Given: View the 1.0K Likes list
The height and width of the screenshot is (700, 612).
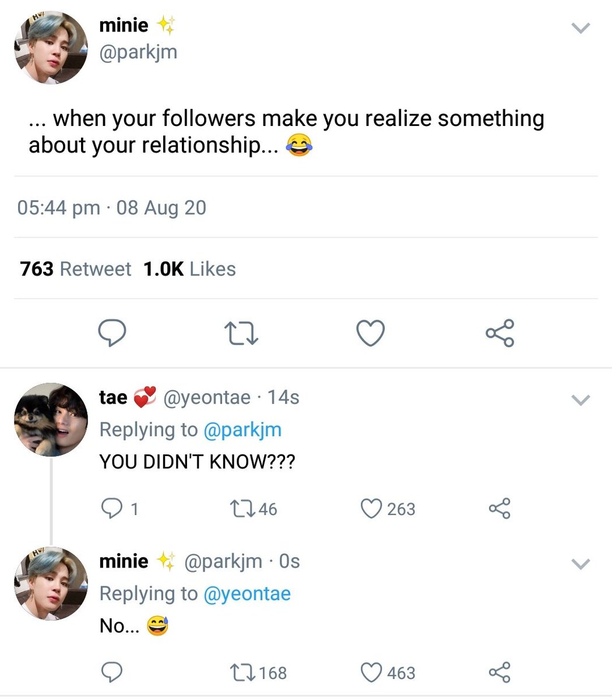Looking at the screenshot, I should pos(189,269).
